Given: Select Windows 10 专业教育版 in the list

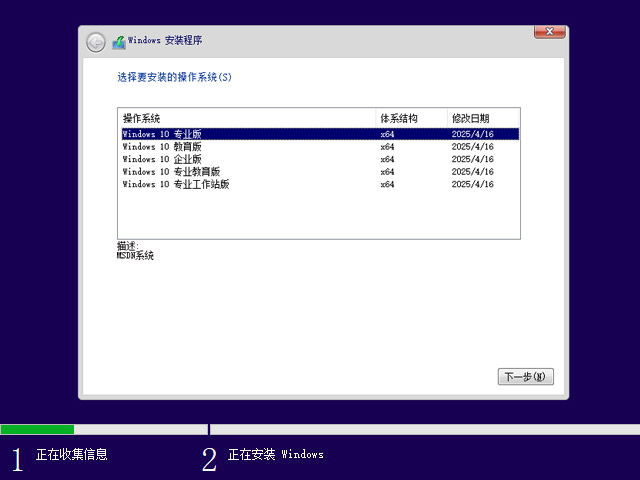Looking at the screenshot, I should (320, 171).
